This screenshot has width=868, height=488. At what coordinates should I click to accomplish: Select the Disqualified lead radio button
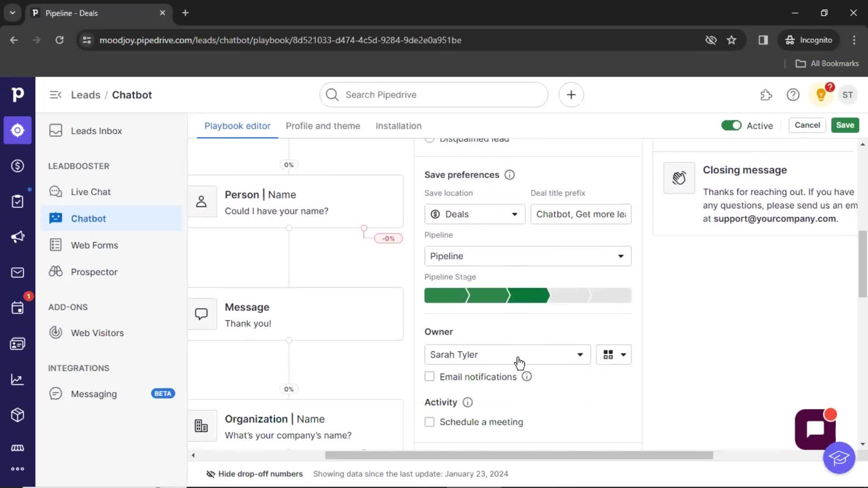pyautogui.click(x=429, y=140)
